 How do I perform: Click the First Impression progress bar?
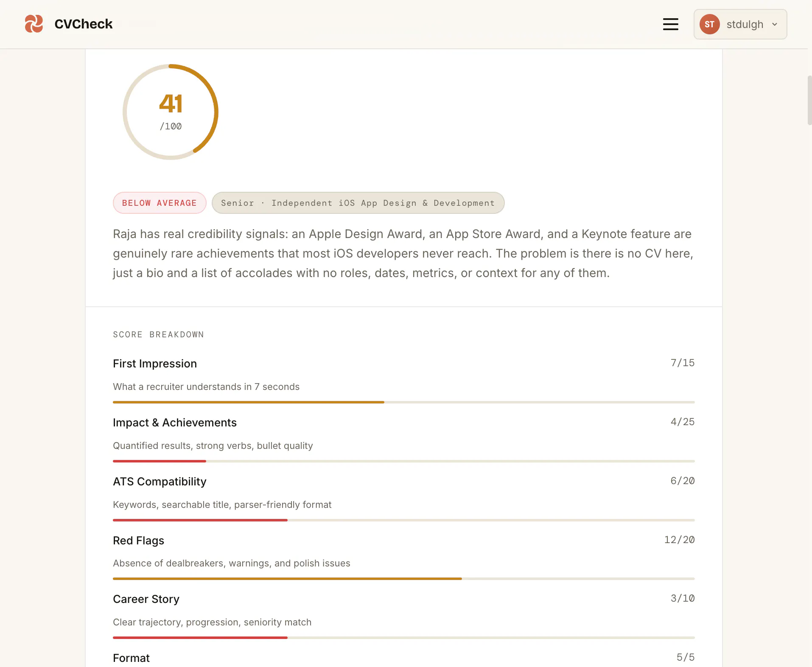click(403, 402)
